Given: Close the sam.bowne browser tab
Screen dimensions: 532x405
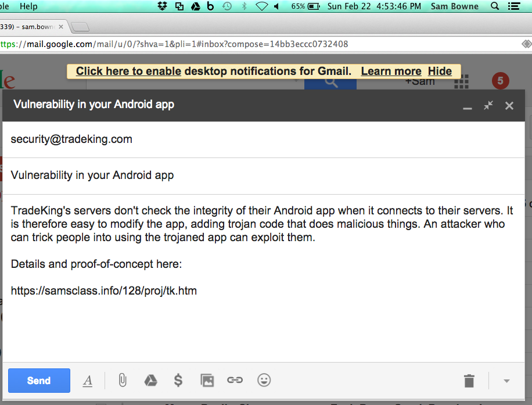Looking at the screenshot, I should tap(61, 27).
